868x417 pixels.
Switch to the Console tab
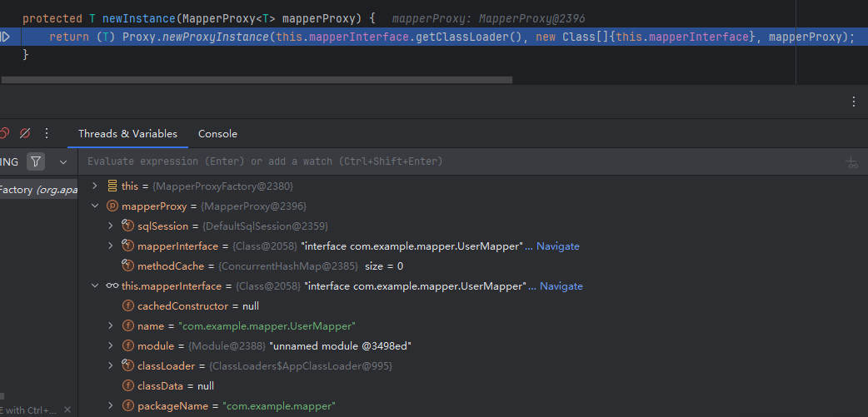(x=217, y=134)
